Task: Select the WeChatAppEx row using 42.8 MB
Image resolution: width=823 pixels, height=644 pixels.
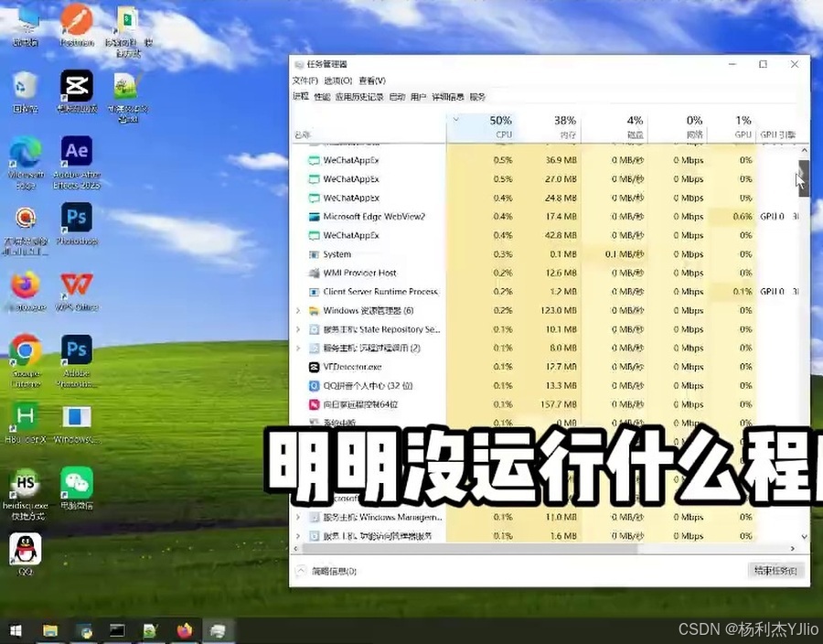Action: click(545, 235)
